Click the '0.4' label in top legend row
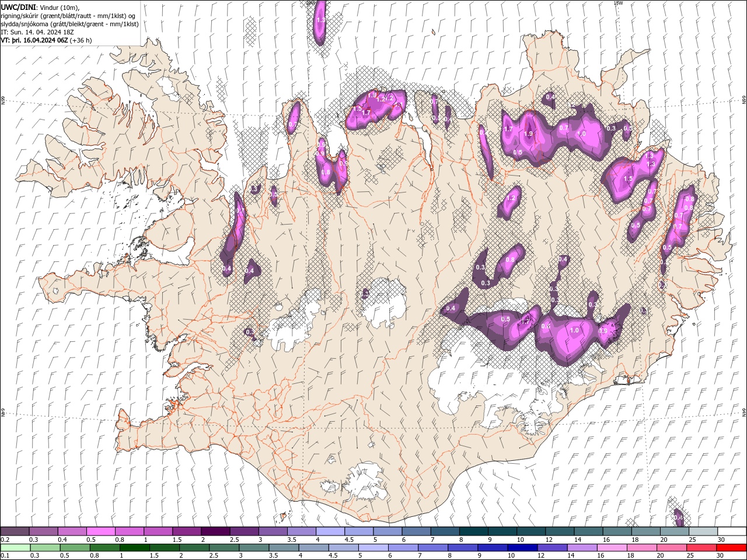This screenshot has height=560, width=747. (x=62, y=540)
